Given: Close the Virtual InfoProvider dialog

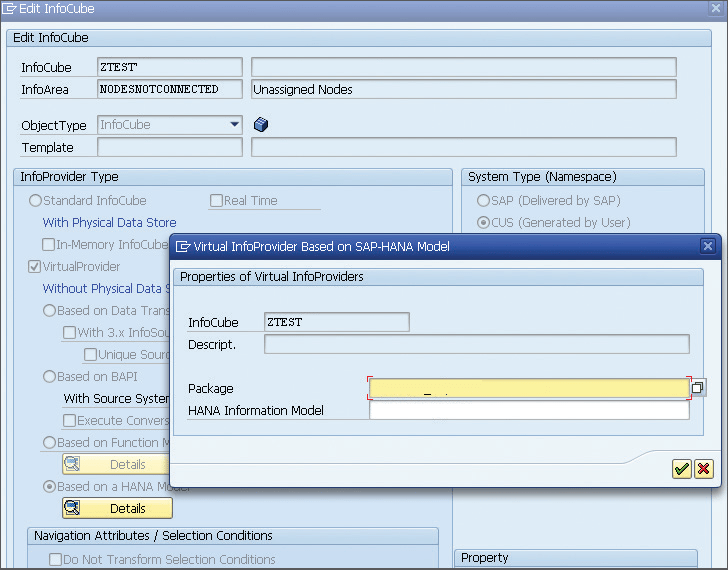Looking at the screenshot, I should pos(708,246).
